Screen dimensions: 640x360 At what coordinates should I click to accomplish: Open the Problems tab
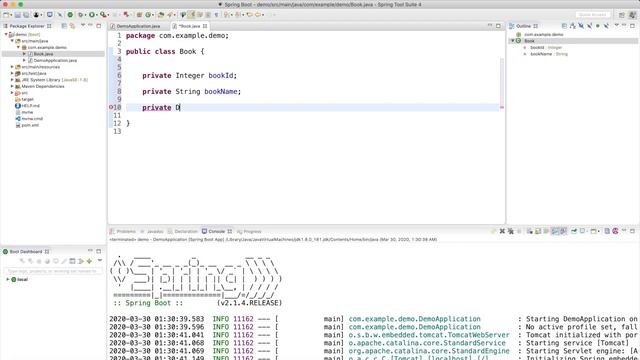[x=123, y=231]
